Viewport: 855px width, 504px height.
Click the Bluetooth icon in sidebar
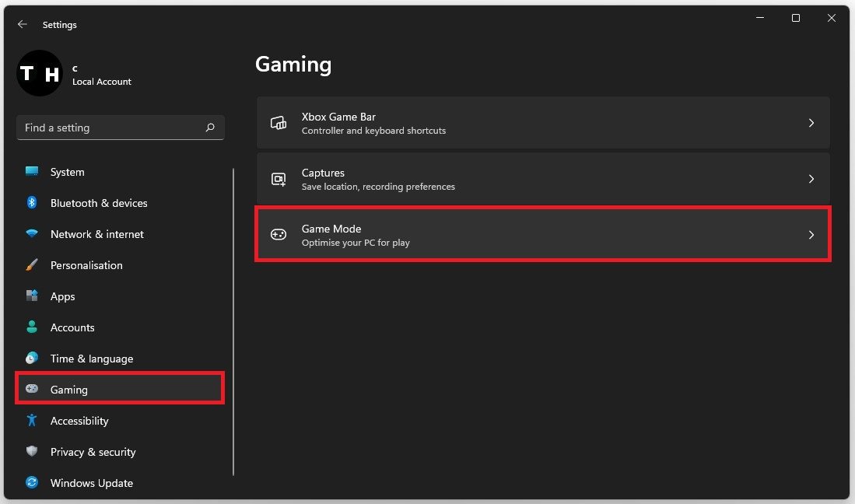[x=32, y=203]
